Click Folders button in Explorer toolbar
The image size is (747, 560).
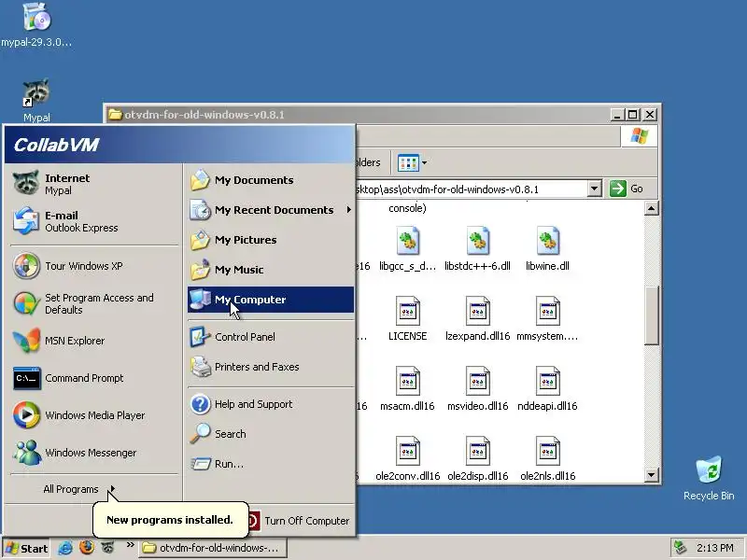[x=368, y=162]
